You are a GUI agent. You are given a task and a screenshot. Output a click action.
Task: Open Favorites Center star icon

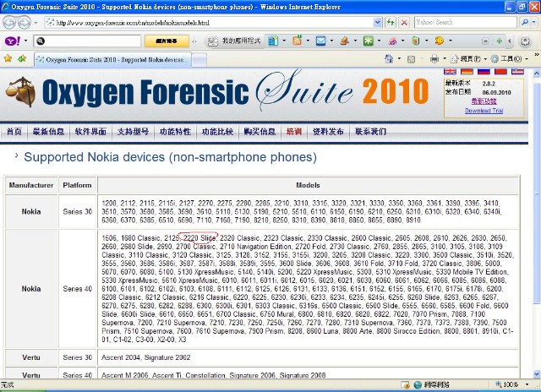coord(8,58)
